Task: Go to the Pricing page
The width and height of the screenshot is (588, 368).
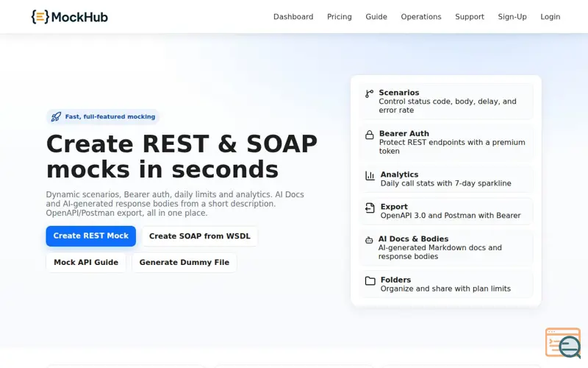Action: (340, 17)
